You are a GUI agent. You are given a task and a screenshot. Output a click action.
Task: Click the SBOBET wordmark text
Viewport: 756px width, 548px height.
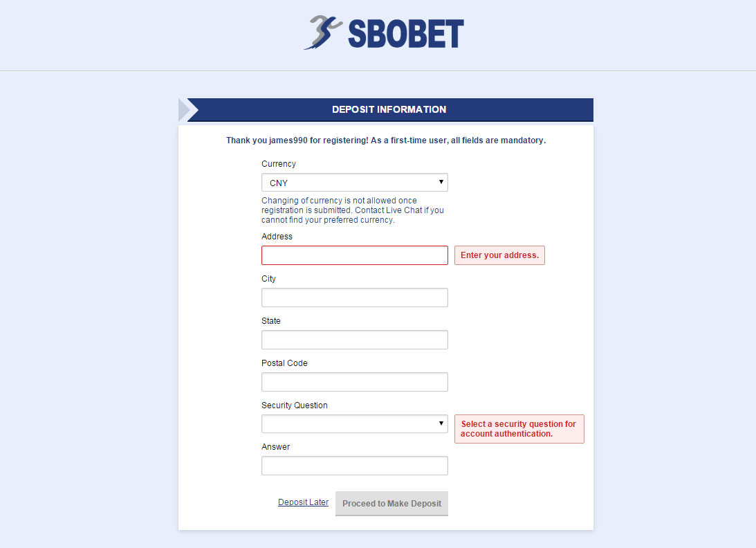coord(405,33)
